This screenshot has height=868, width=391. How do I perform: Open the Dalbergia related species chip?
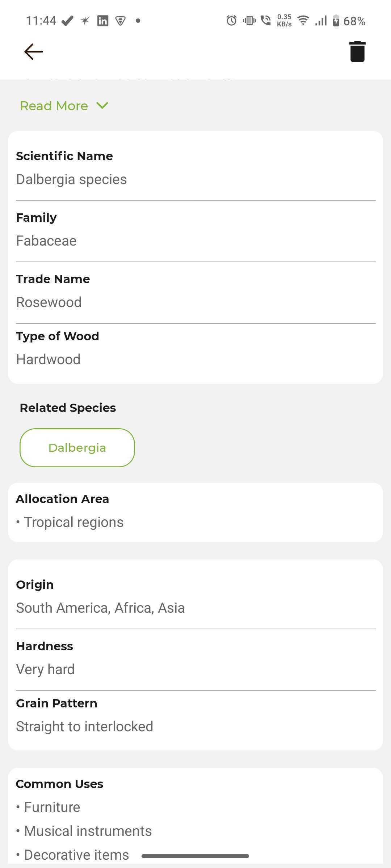[77, 448]
